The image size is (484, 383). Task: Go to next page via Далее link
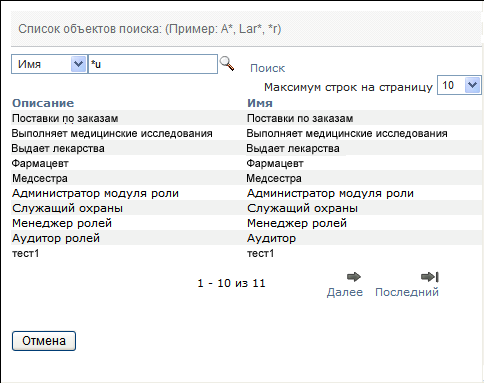[345, 292]
